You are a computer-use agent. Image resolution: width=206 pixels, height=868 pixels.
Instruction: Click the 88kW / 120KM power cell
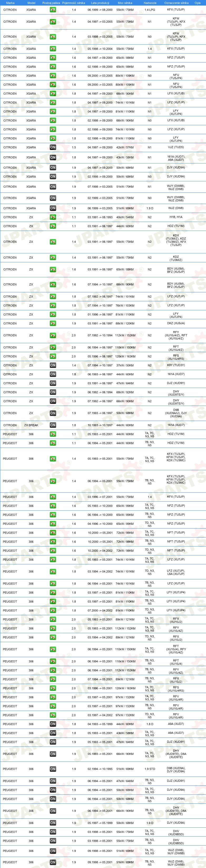click(x=125, y=323)
